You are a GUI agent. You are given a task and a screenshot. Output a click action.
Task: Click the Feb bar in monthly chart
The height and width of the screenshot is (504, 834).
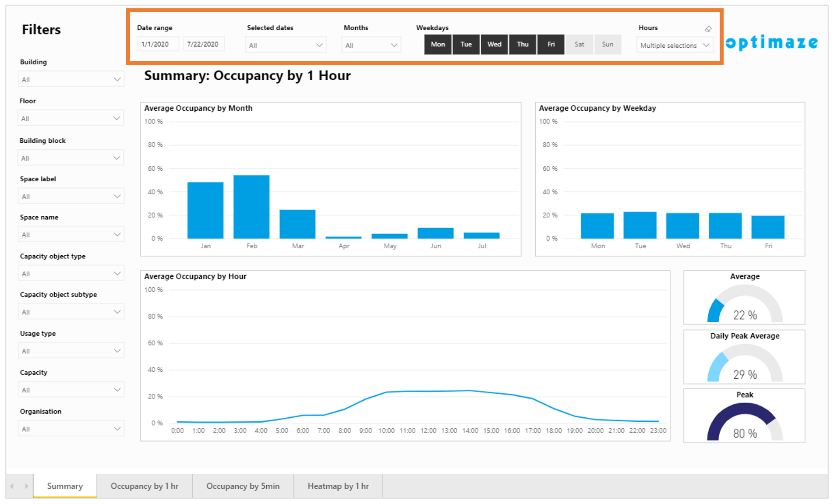[x=251, y=207]
